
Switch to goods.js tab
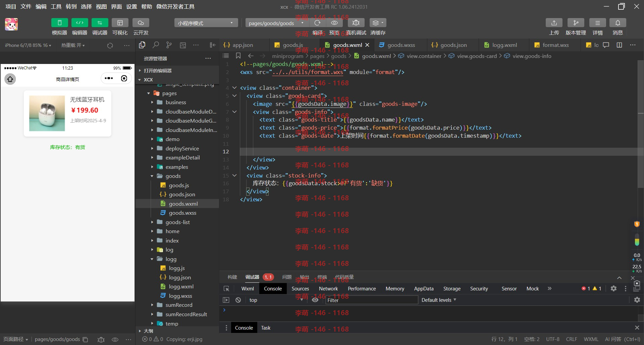tap(293, 45)
